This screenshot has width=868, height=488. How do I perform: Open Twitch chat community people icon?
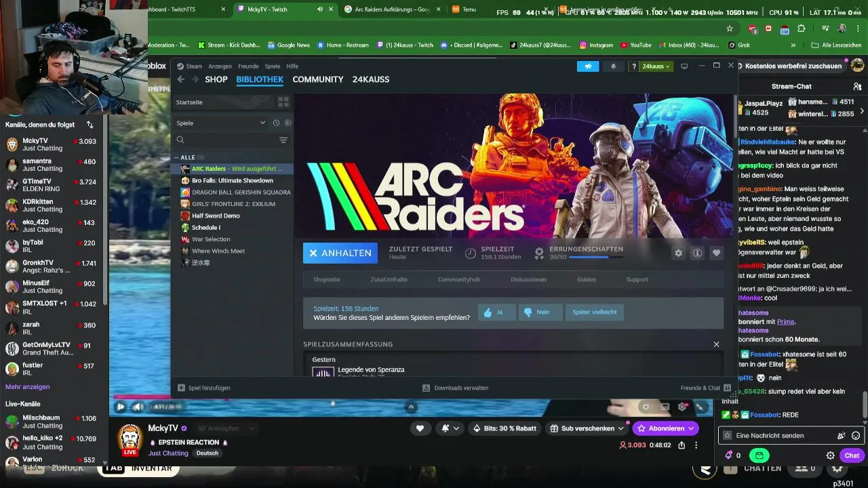coord(857,86)
